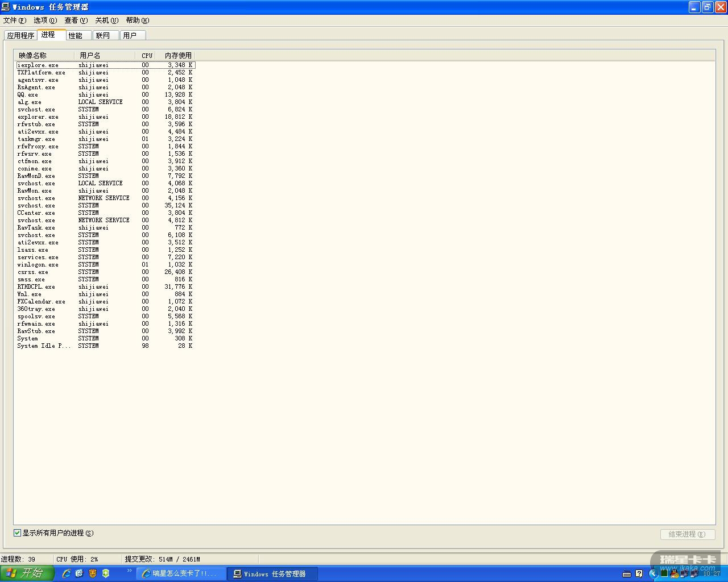Click the alg.exe process row
Image resolution: width=728 pixels, height=582 pixels.
pyautogui.click(x=106, y=102)
